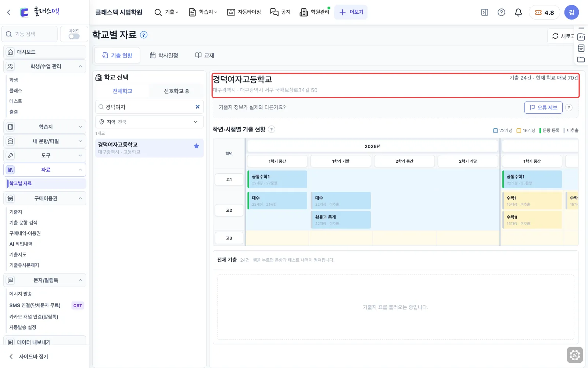Viewport: 588px width, 368px height.
Task: Click help icon beside 오류 제보 button
Action: click(x=569, y=107)
